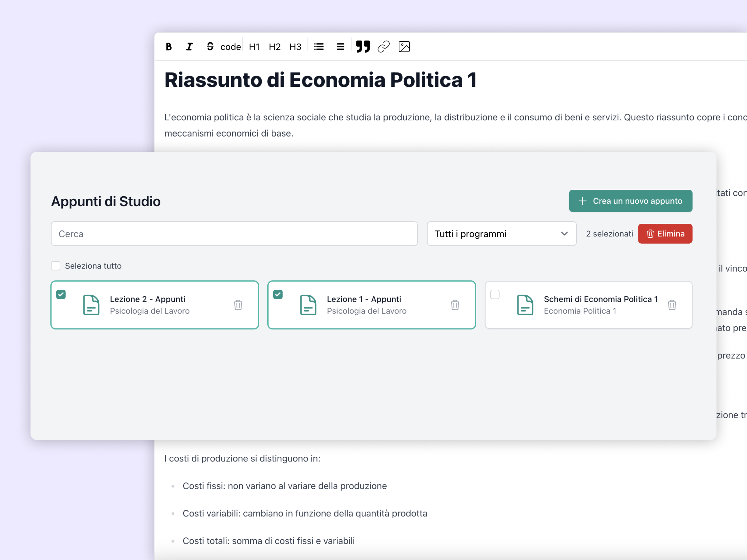Focus the Cerca search field
747x560 pixels.
point(234,234)
